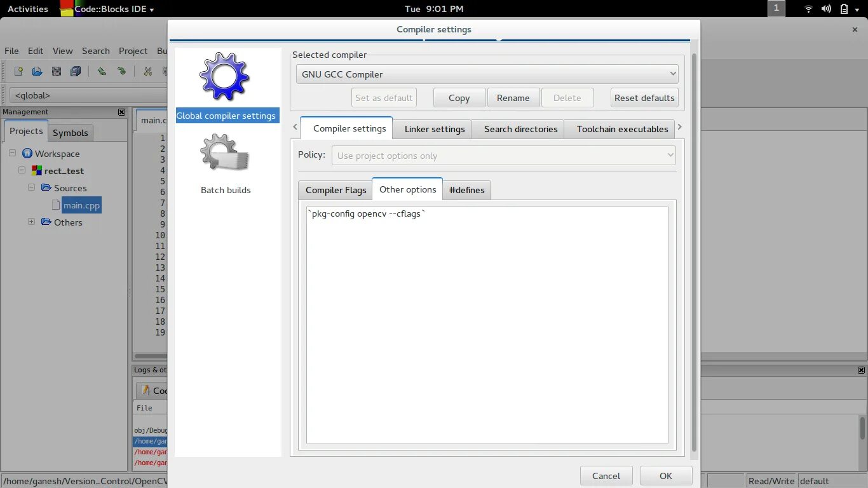Close the Compiler settings dialog

coord(855,29)
